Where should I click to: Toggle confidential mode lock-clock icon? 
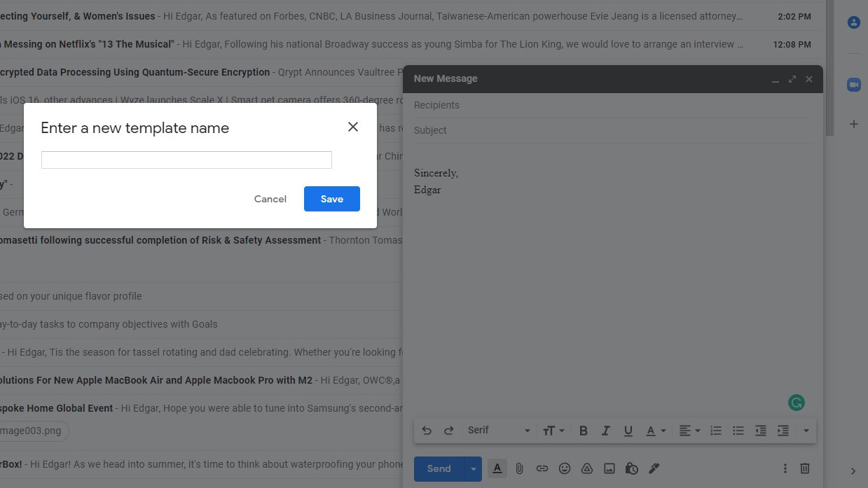pos(631,468)
